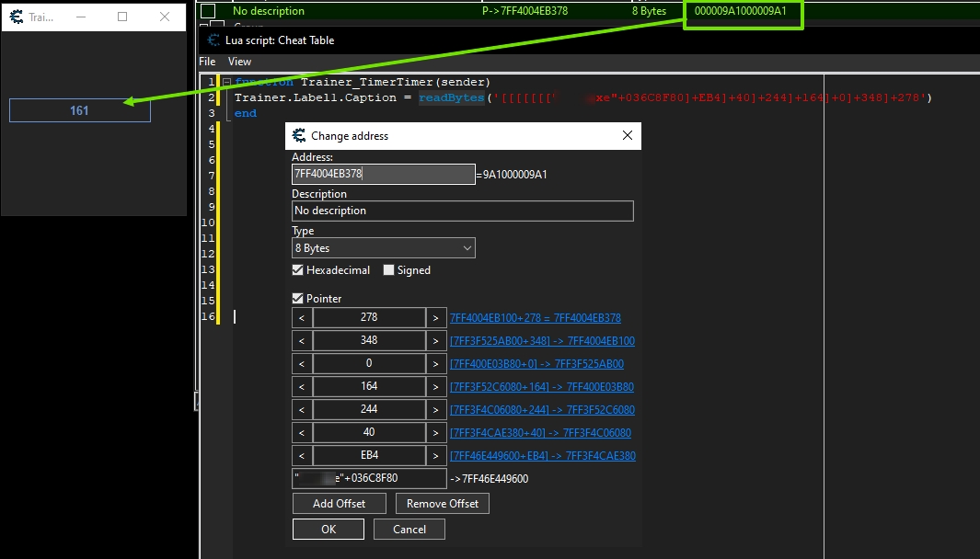Increase the EB4 offset with right arrow

pyautogui.click(x=435, y=455)
